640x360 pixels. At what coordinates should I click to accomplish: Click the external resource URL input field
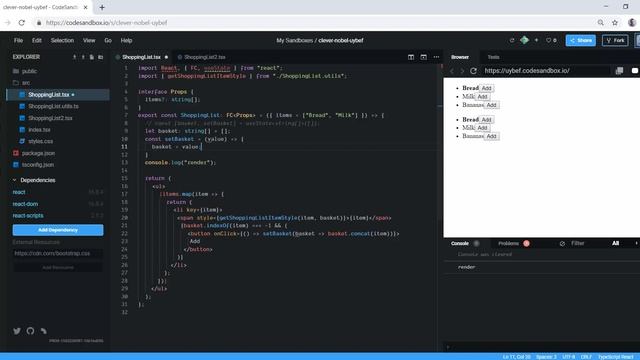tap(58, 253)
